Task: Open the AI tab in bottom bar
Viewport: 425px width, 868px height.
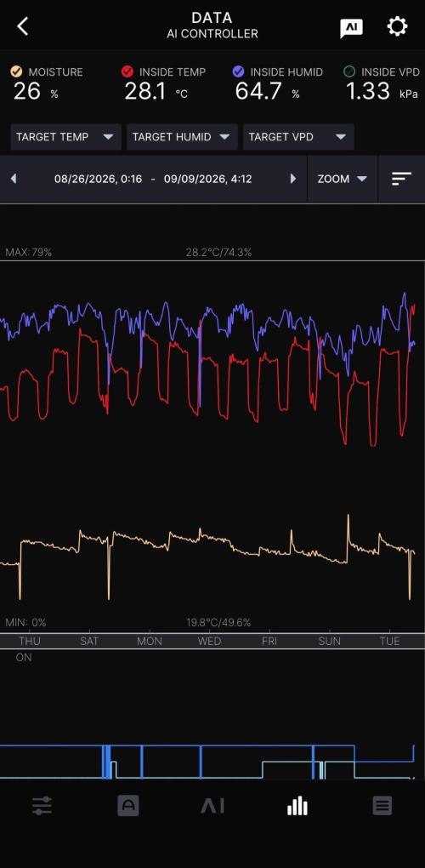Action: point(212,806)
